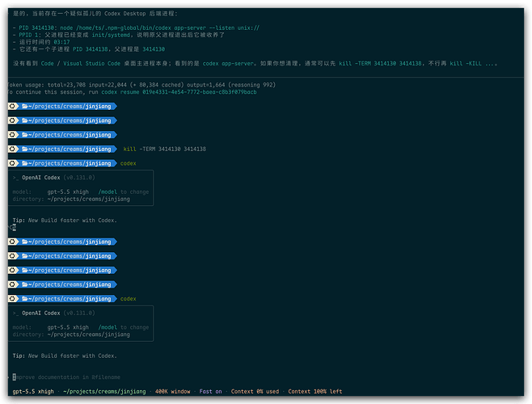Click the session ID 019e4331-4e54-7772-baea-c8b3f079bacb

[200, 92]
